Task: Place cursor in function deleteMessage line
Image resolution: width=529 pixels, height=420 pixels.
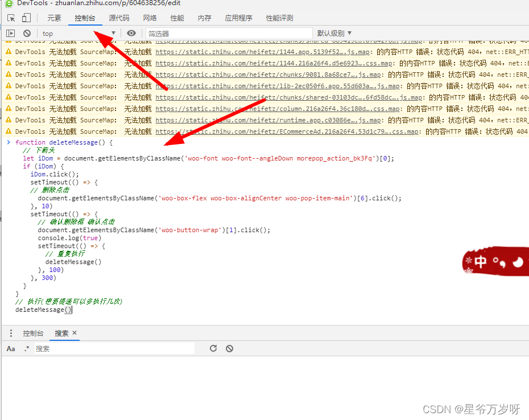Action: point(64,142)
